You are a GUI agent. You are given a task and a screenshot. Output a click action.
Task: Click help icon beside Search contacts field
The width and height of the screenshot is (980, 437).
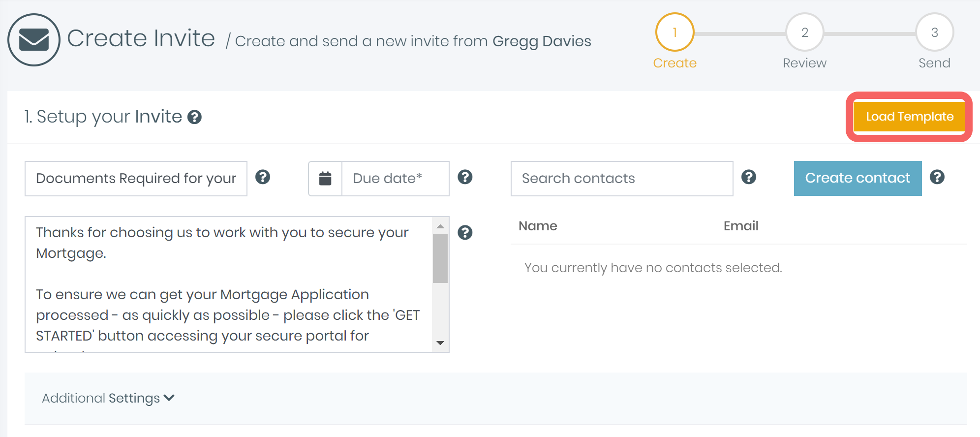click(748, 177)
